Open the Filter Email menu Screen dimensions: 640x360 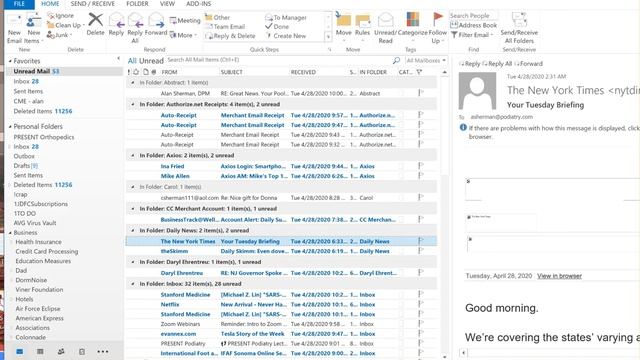(x=472, y=35)
